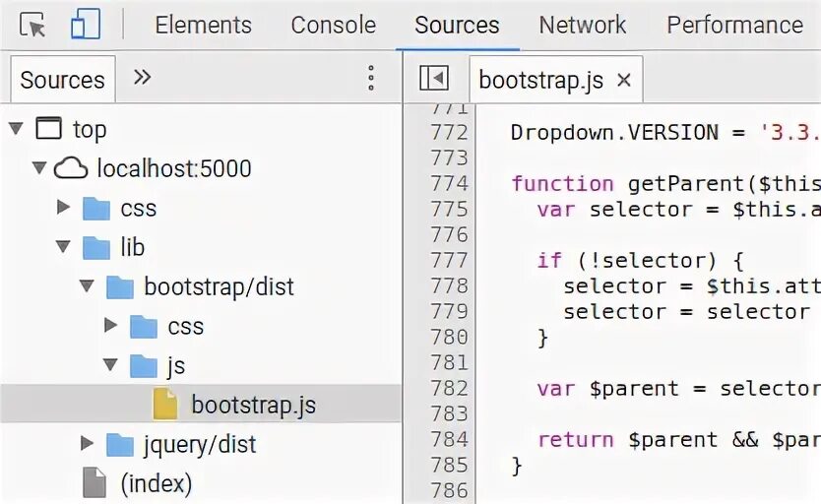Select the js folder tree item
Image resolution: width=821 pixels, height=504 pixels.
click(175, 365)
